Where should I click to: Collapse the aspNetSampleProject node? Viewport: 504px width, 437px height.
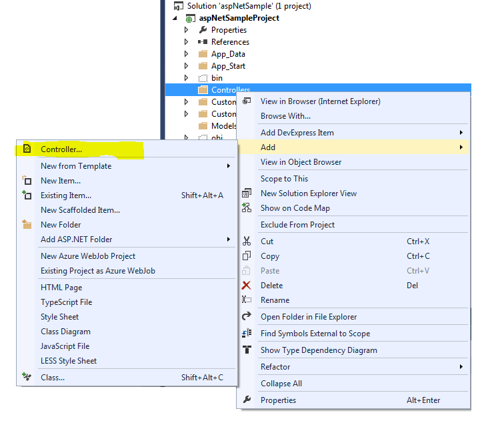click(175, 18)
